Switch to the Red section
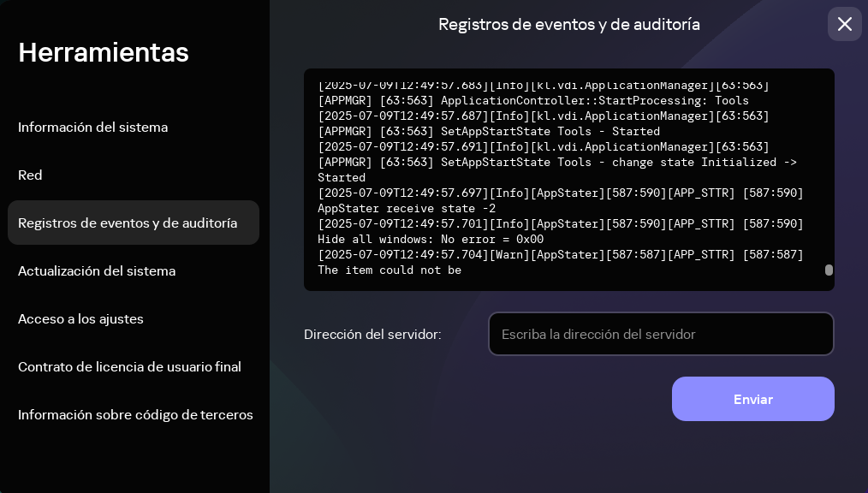The height and width of the screenshot is (493, 868). (30, 175)
